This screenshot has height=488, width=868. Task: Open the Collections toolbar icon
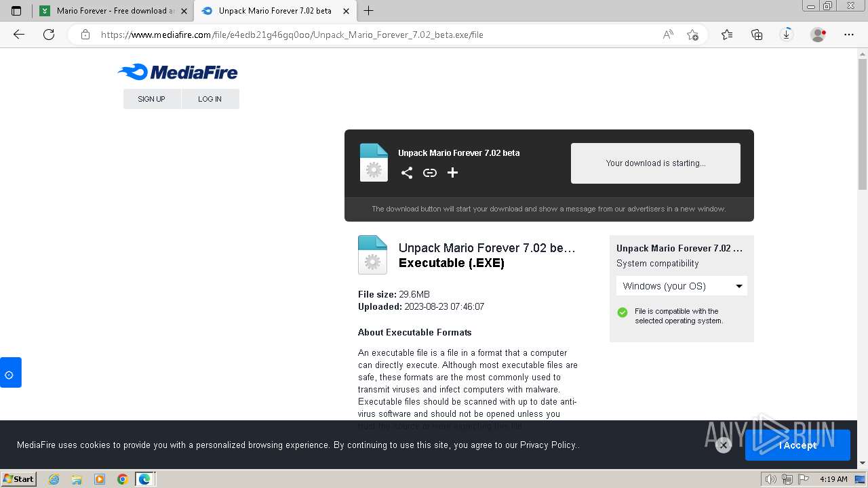(757, 35)
